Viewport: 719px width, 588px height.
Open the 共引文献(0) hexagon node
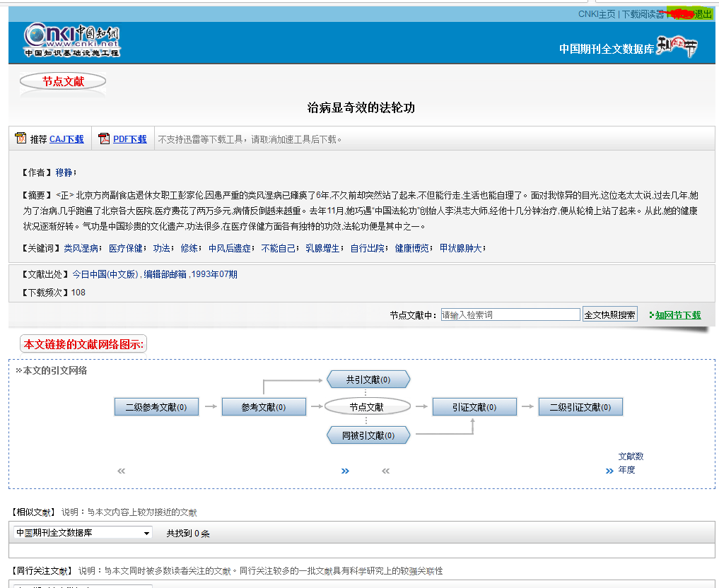pos(368,380)
